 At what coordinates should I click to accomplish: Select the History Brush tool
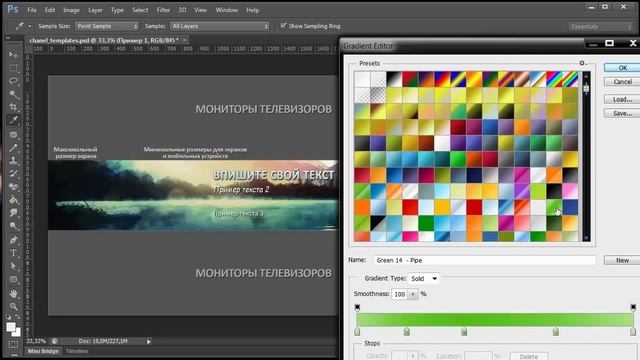(13, 173)
